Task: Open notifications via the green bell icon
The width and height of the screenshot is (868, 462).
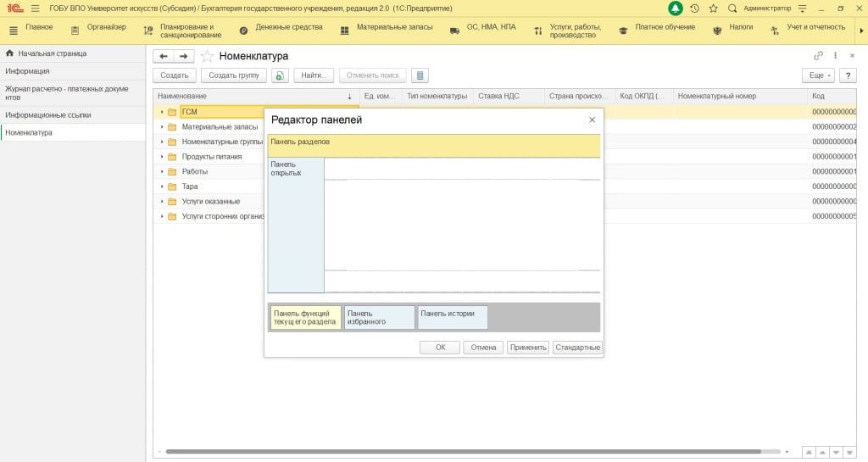Action: 675,8
